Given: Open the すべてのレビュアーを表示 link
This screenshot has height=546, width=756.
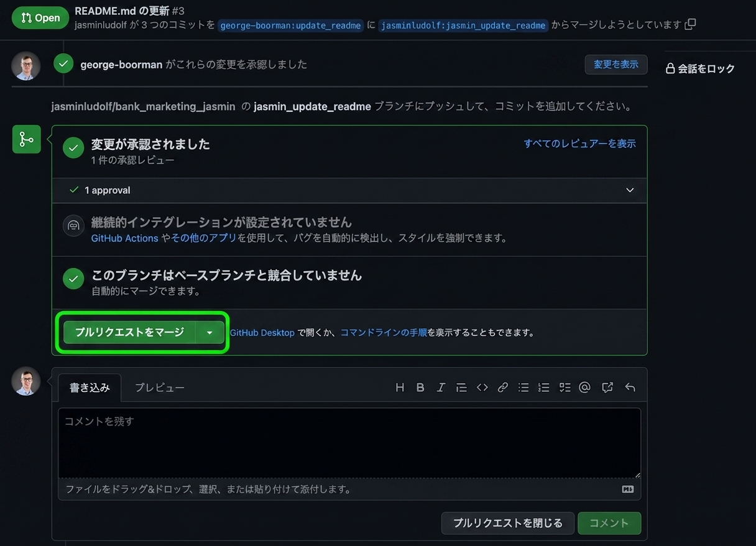Looking at the screenshot, I should (579, 144).
